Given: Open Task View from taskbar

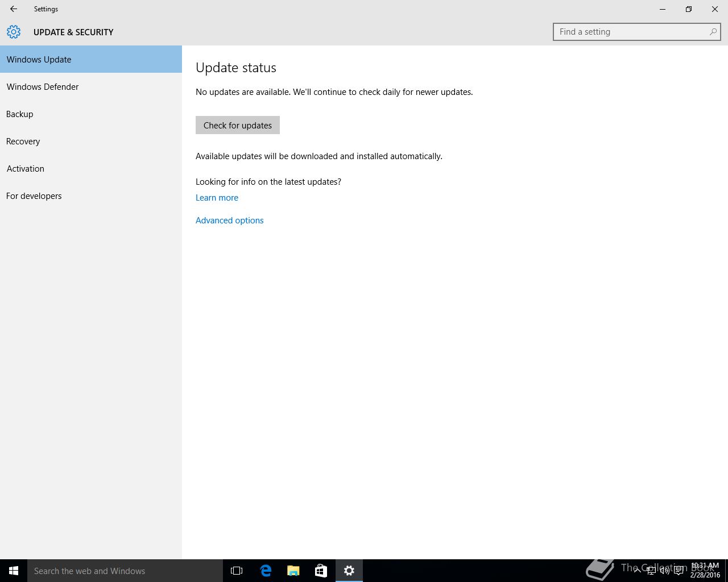Looking at the screenshot, I should (237, 571).
